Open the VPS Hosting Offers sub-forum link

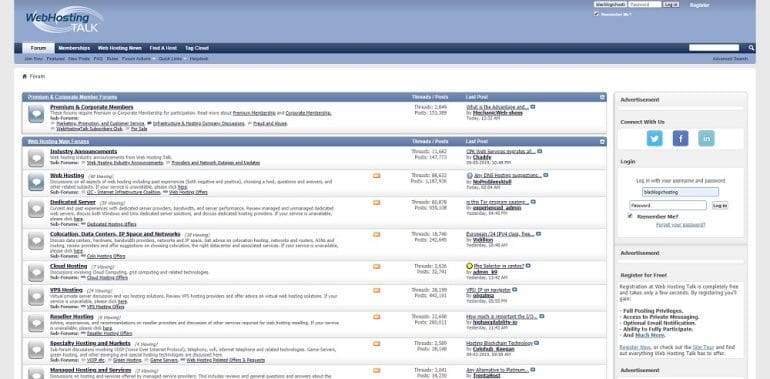pyautogui.click(x=106, y=307)
